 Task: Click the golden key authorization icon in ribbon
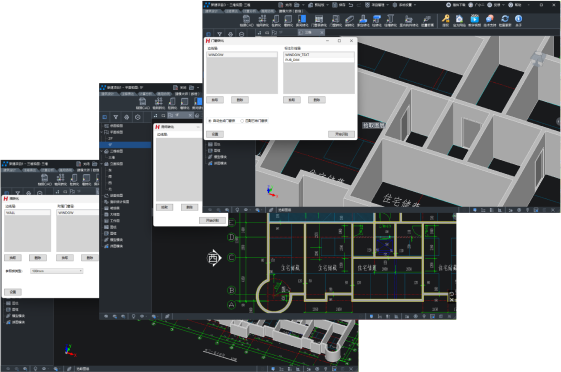445,19
